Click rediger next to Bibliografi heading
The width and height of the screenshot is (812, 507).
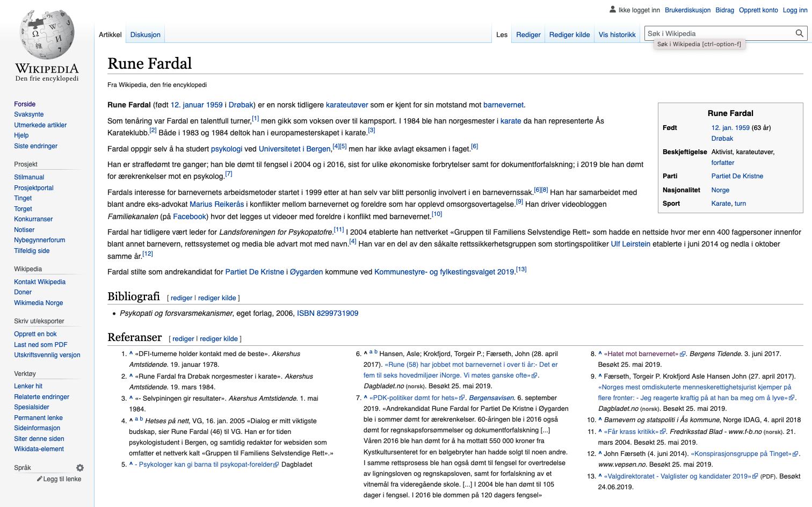(182, 298)
